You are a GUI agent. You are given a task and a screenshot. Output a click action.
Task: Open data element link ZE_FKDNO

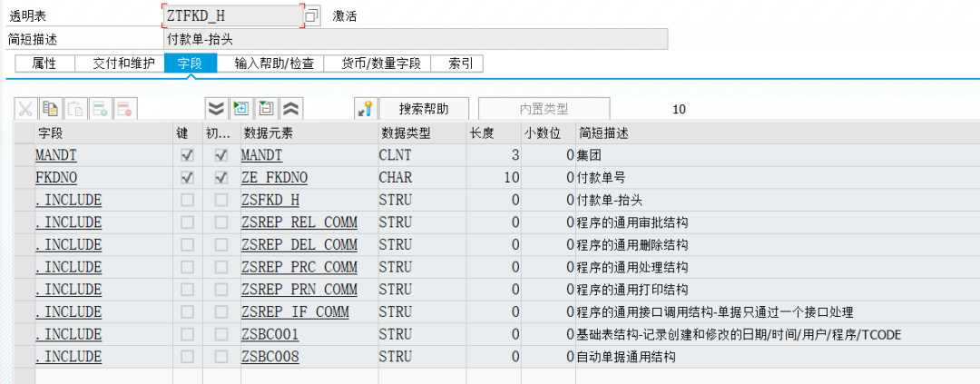pos(274,178)
